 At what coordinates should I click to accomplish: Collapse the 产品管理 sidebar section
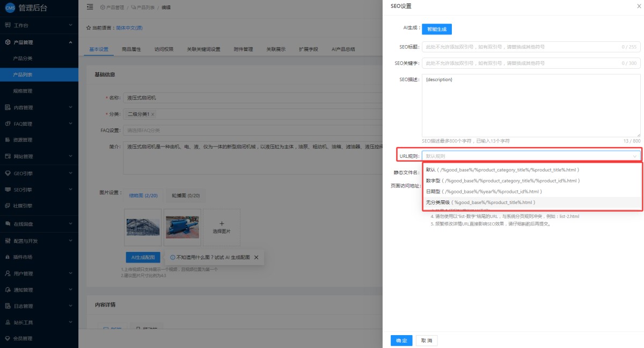[x=39, y=42]
